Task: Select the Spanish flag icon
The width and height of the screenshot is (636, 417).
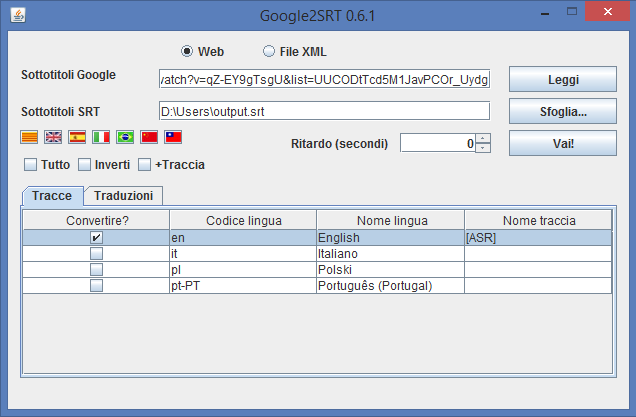Action: tap(77, 137)
